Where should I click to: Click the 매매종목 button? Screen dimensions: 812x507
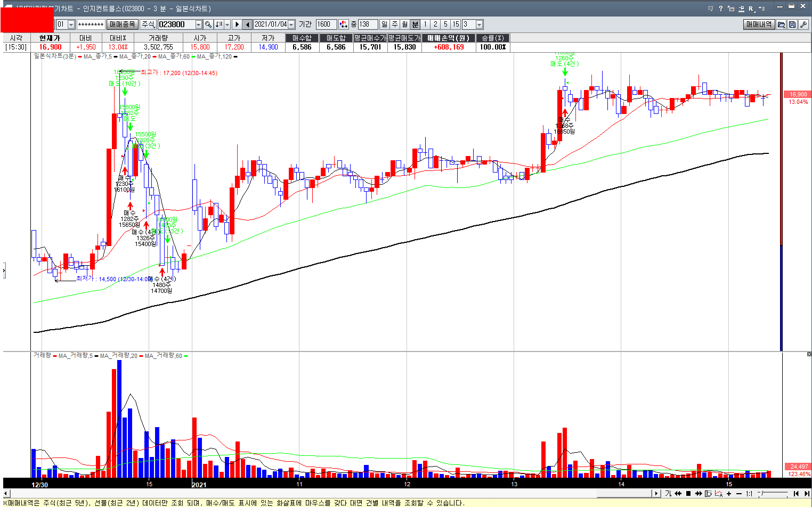tap(123, 24)
